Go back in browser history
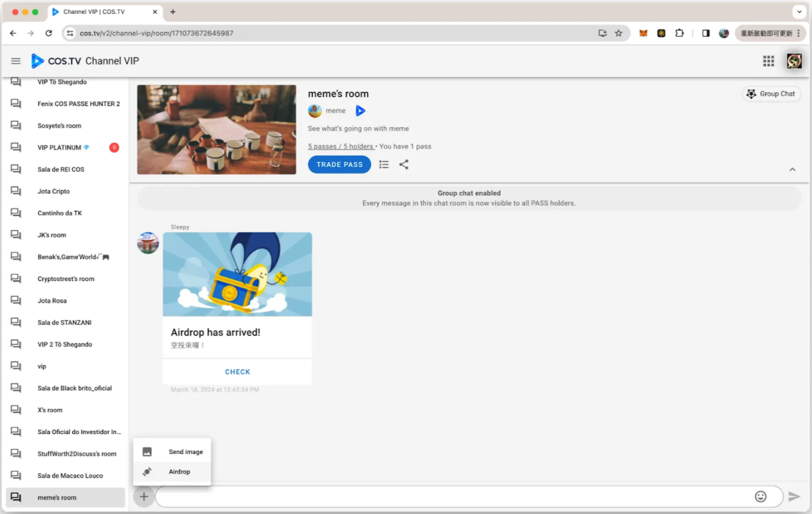812x514 pixels. pos(13,33)
